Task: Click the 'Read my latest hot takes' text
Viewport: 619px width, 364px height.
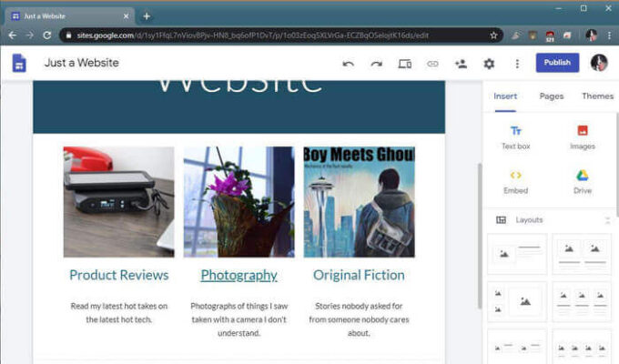Action: [119, 313]
